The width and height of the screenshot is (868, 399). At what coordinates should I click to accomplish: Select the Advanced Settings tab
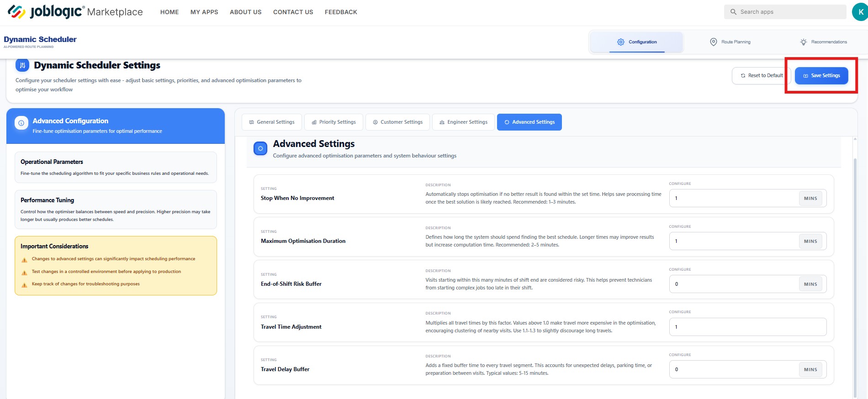(529, 122)
